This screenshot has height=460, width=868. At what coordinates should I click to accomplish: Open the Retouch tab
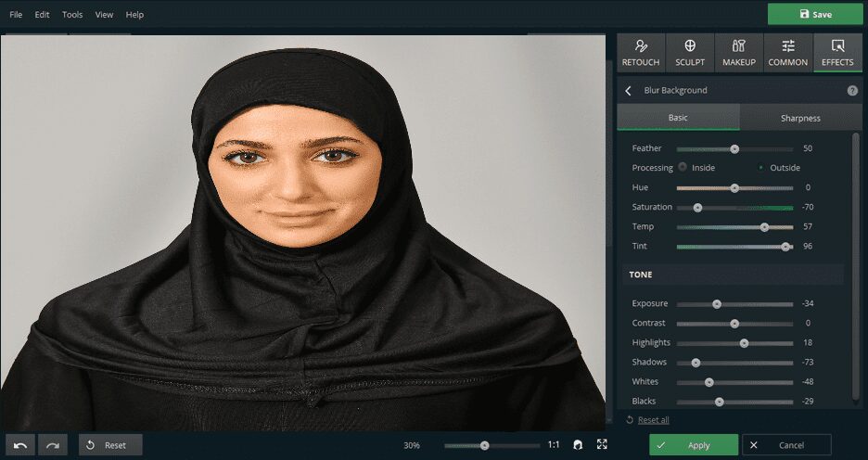coord(641,53)
